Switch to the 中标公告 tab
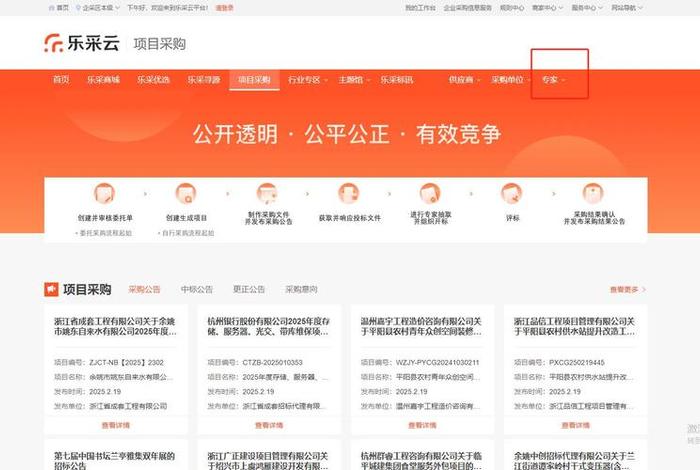This screenshot has width=700, height=470. click(197, 289)
